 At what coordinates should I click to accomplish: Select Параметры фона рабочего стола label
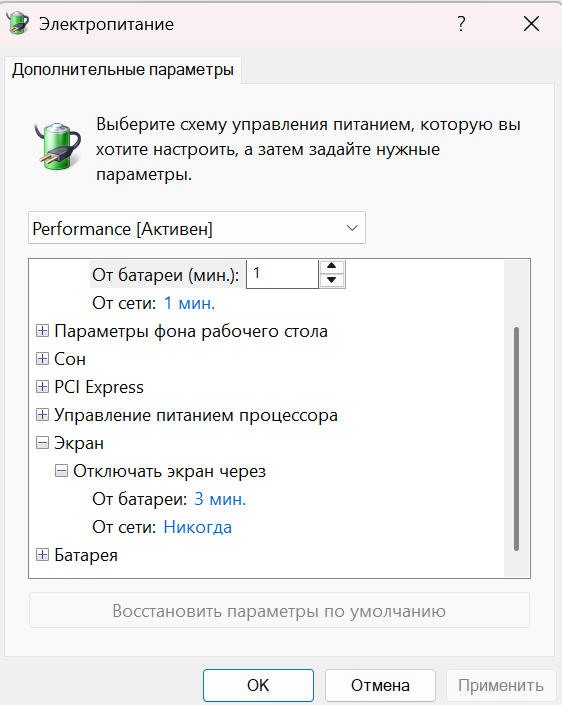point(191,331)
